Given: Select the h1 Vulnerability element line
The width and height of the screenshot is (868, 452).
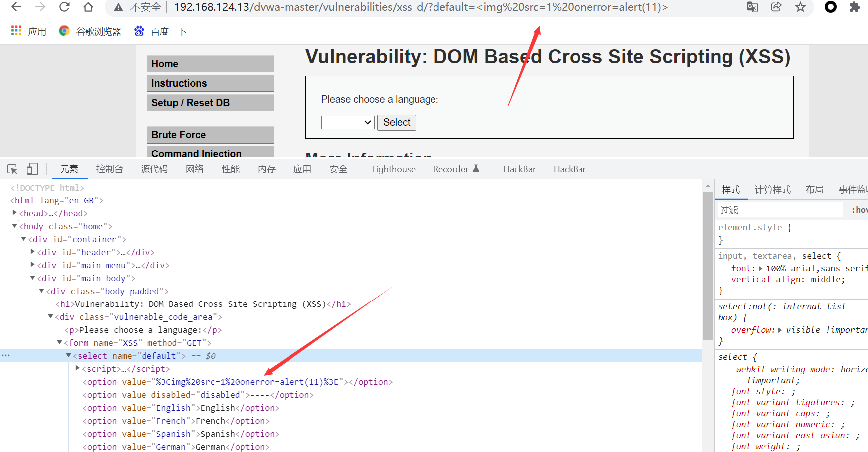Looking at the screenshot, I should pos(203,304).
